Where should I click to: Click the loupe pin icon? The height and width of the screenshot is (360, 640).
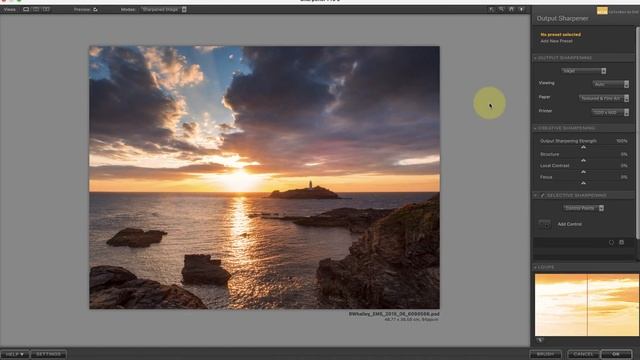pos(540,340)
